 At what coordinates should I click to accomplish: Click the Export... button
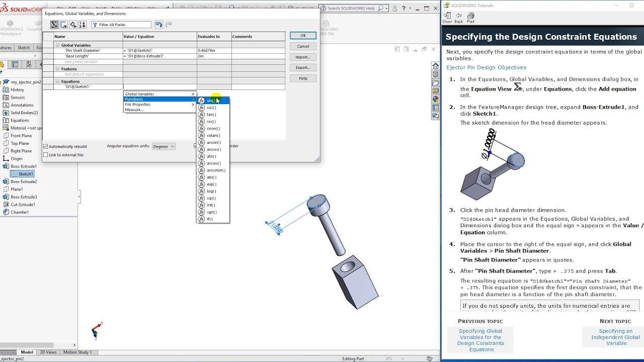click(303, 67)
